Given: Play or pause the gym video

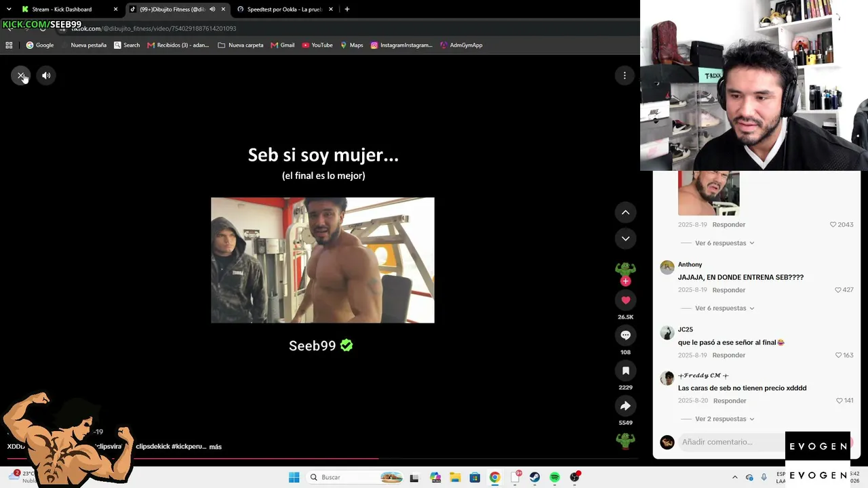Looking at the screenshot, I should [323, 260].
